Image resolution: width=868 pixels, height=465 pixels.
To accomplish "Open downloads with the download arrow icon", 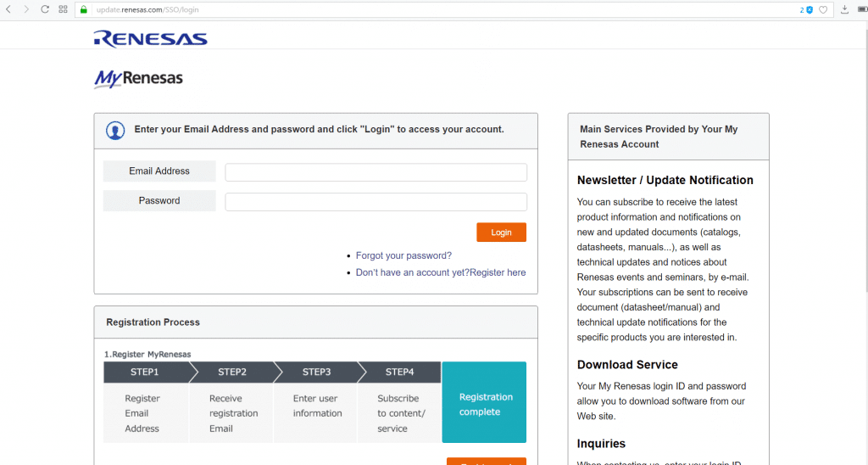I will coord(844,10).
